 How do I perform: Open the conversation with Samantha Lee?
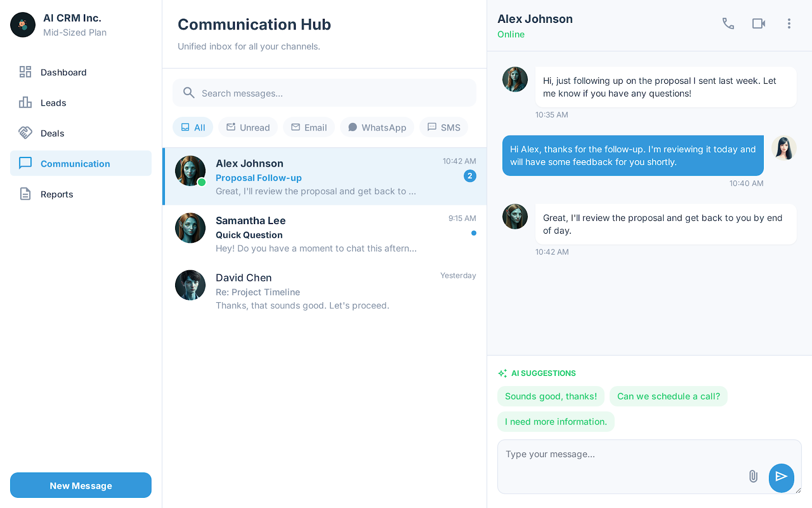click(325, 234)
